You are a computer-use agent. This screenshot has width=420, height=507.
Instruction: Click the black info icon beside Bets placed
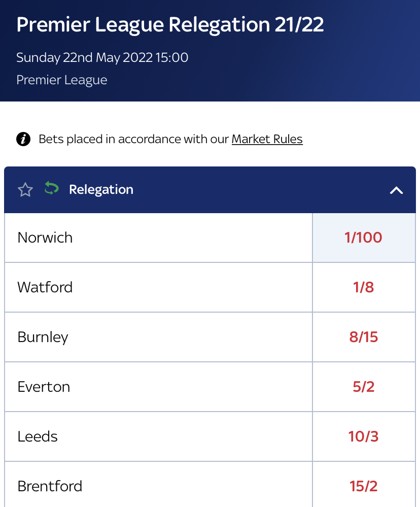[23, 140]
